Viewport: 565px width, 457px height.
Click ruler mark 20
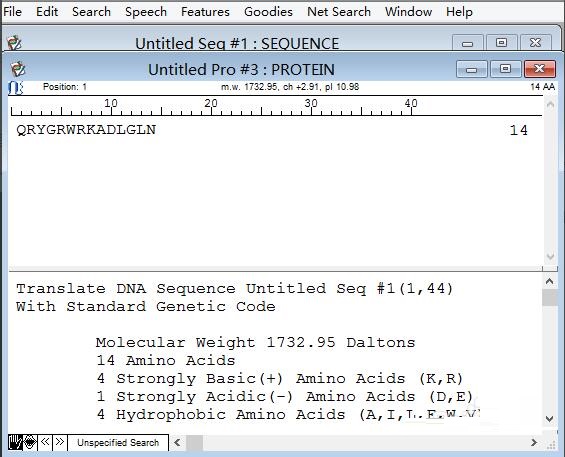pyautogui.click(x=211, y=103)
